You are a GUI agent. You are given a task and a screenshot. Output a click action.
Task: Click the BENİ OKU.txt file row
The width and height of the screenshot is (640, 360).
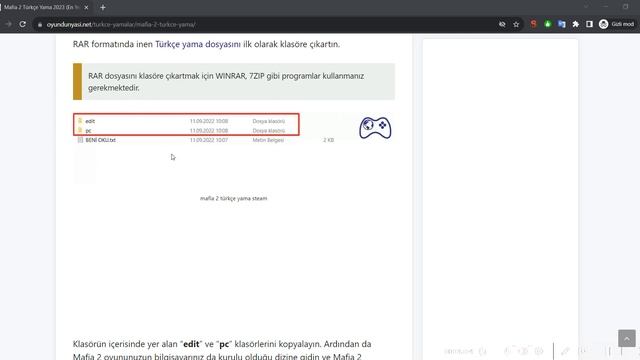(206, 140)
